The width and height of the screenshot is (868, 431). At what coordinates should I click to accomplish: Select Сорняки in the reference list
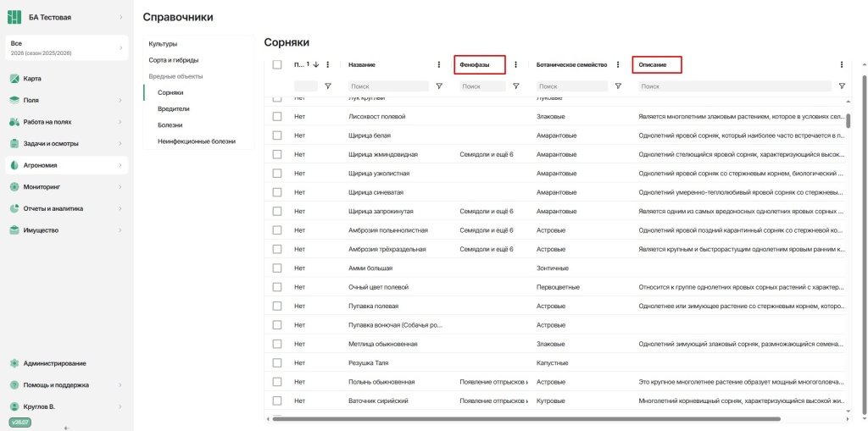(x=170, y=92)
